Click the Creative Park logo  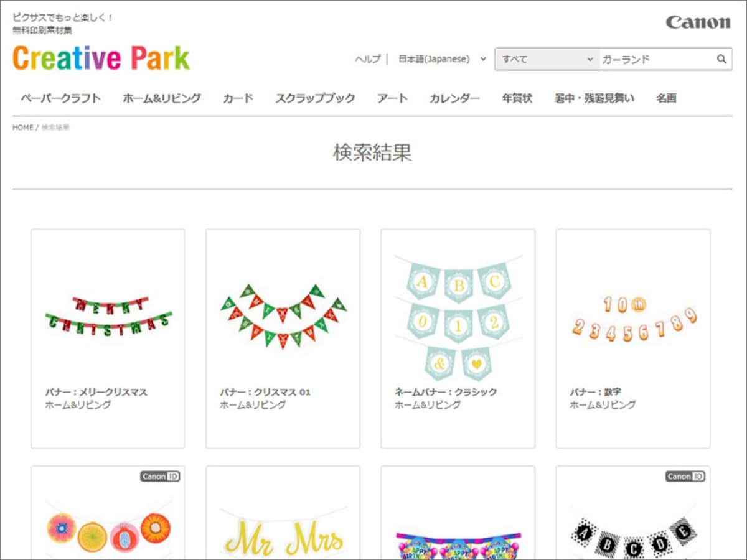coord(101,58)
